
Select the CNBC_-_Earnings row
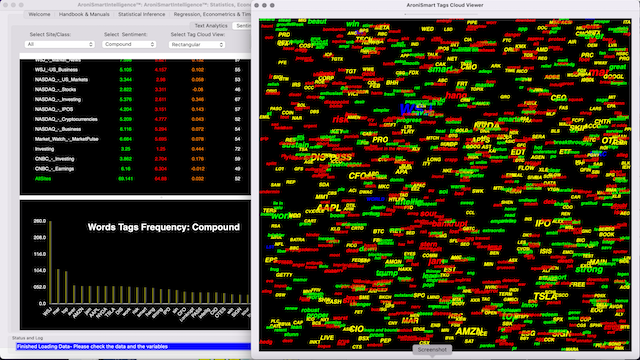[x=135, y=169]
